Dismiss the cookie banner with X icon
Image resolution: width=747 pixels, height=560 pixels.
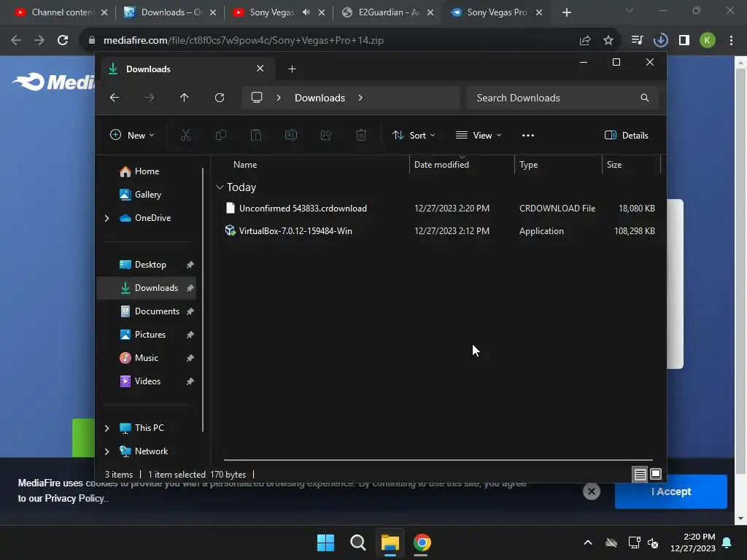click(x=591, y=491)
